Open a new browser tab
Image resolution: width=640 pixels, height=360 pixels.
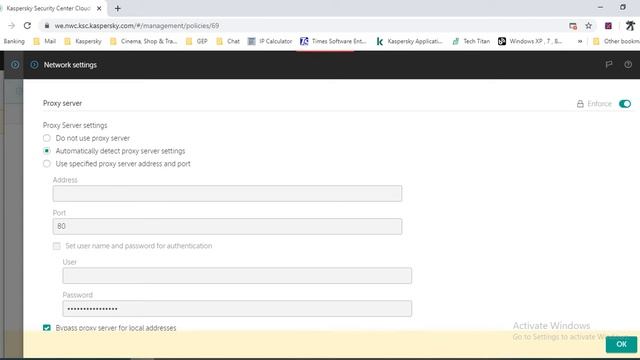(x=118, y=8)
